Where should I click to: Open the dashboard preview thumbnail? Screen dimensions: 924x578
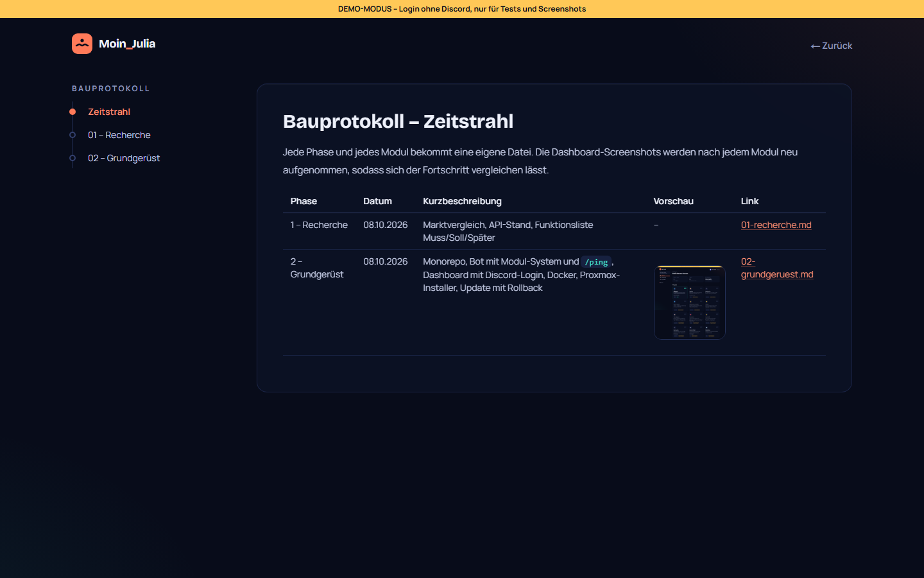point(690,302)
